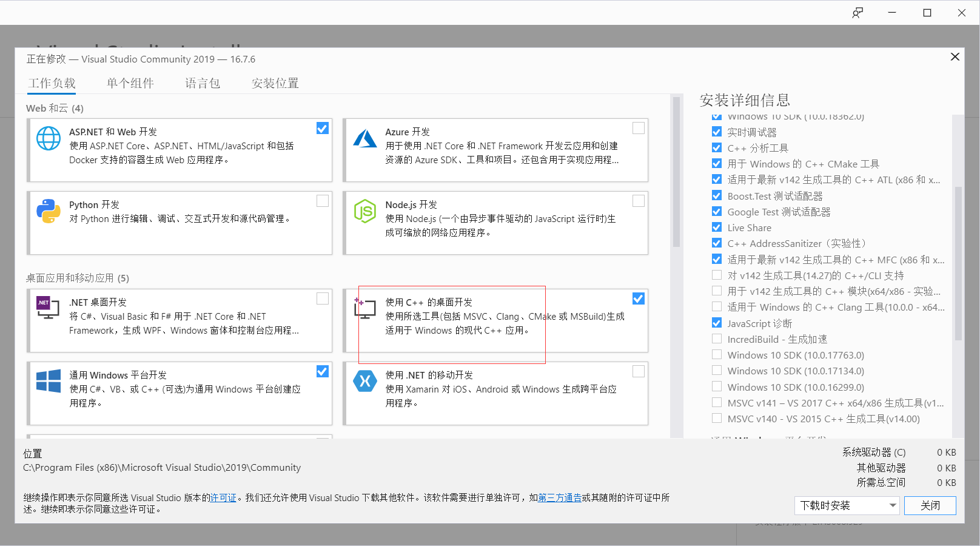Screen dimensions: 980x546
Task: Maximize the Visual Studio Installer window
Action: pos(927,13)
